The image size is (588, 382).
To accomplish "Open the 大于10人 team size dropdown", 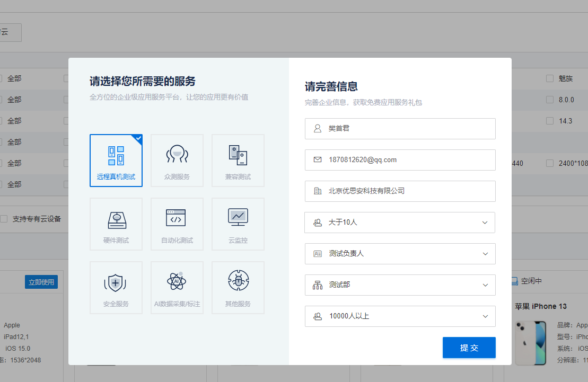I will (x=400, y=223).
